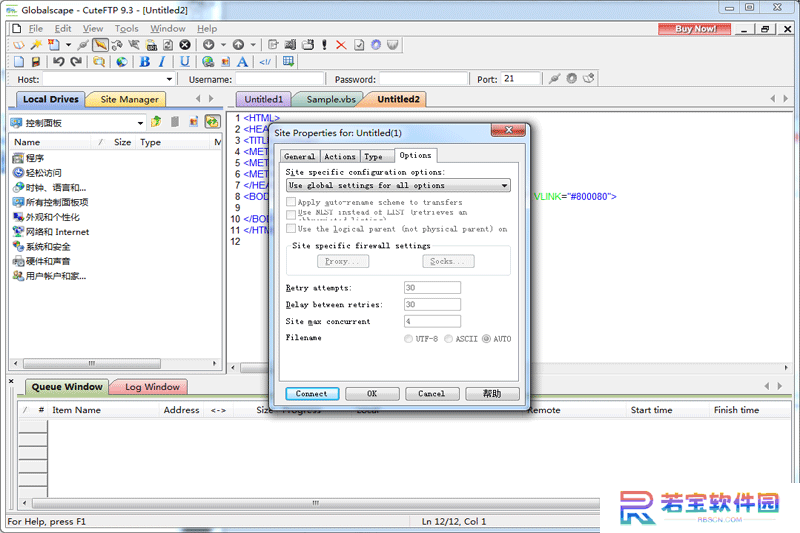
Task: Open the File menu
Action: (36, 29)
